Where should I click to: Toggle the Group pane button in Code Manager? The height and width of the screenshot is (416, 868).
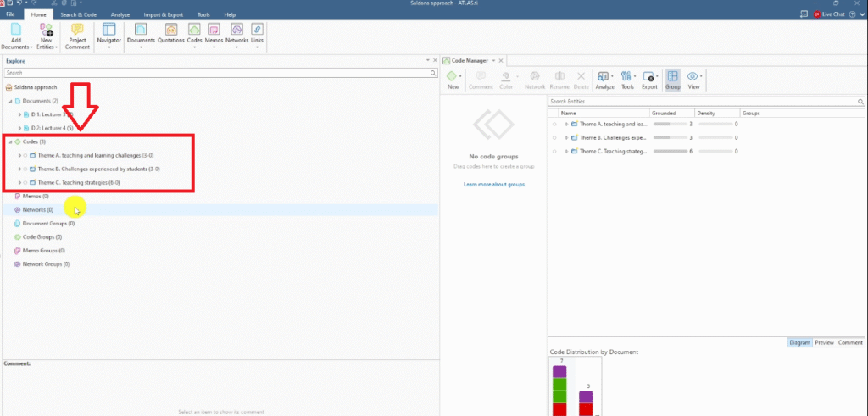click(x=672, y=80)
